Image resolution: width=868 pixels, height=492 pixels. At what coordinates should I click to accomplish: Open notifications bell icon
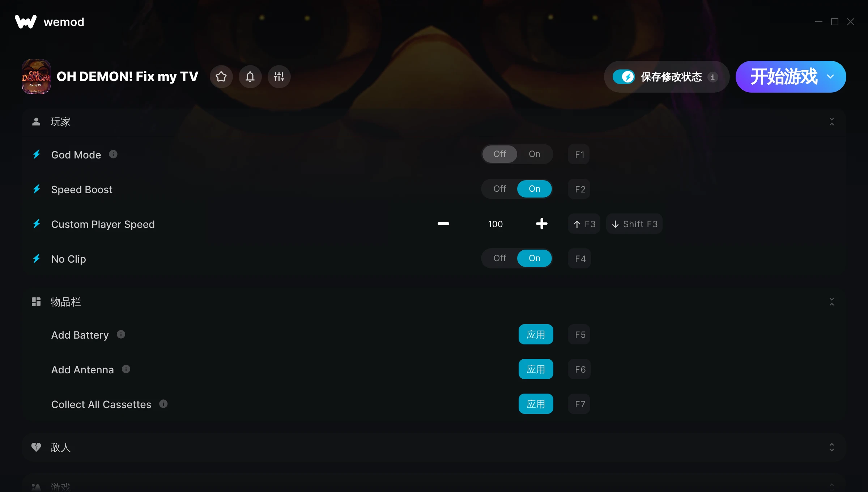tap(250, 77)
